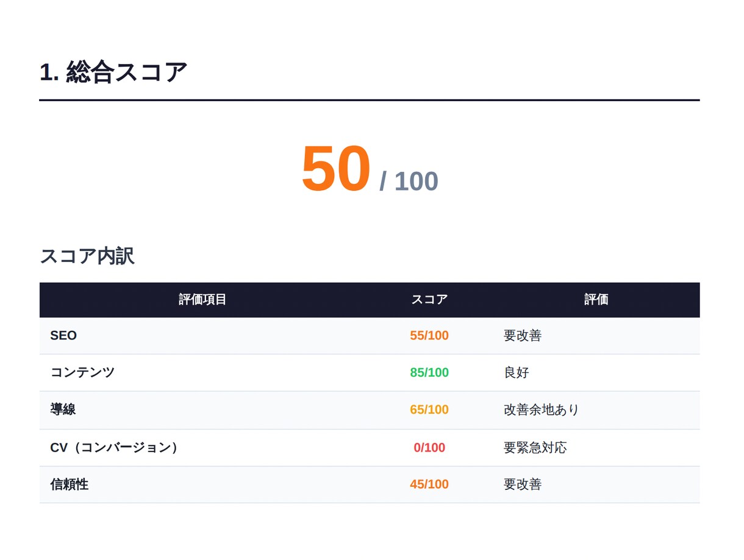Image resolution: width=744 pixels, height=560 pixels.
Task: Select the 55/100 score value
Action: [x=429, y=336]
